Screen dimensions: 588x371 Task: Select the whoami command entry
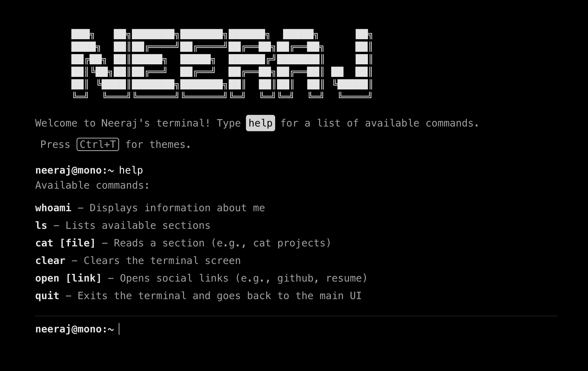[x=53, y=208]
